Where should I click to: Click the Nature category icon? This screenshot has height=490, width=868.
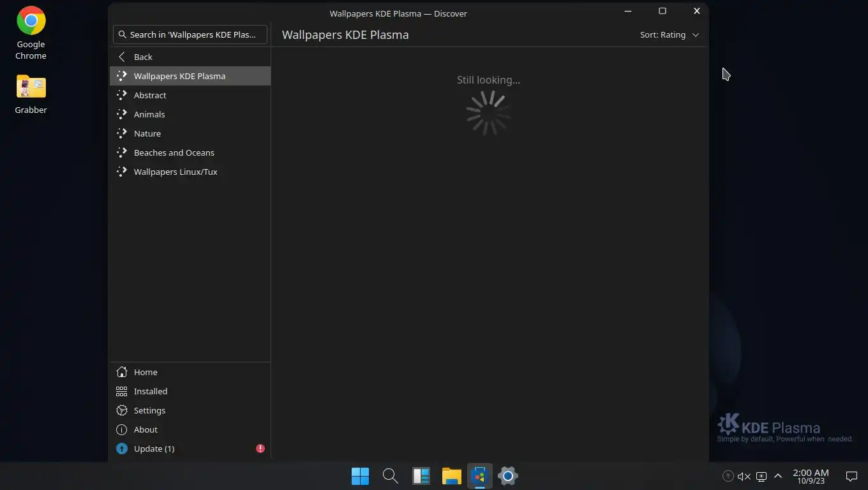click(122, 133)
